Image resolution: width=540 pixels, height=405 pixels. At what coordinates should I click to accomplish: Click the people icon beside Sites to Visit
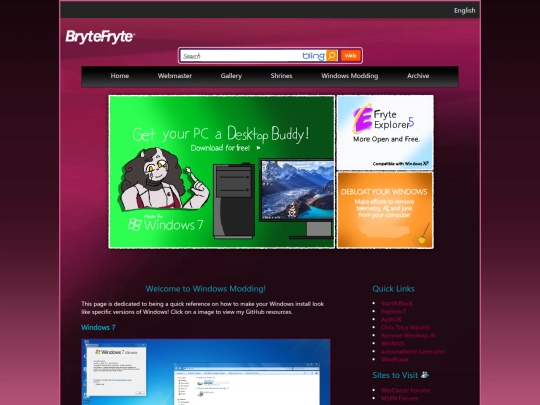click(425, 374)
